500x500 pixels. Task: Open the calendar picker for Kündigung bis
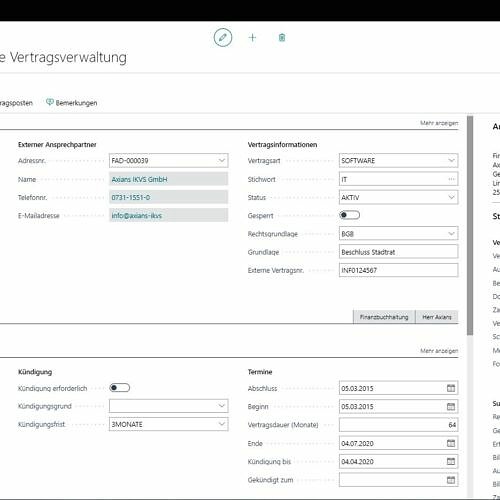451,461
